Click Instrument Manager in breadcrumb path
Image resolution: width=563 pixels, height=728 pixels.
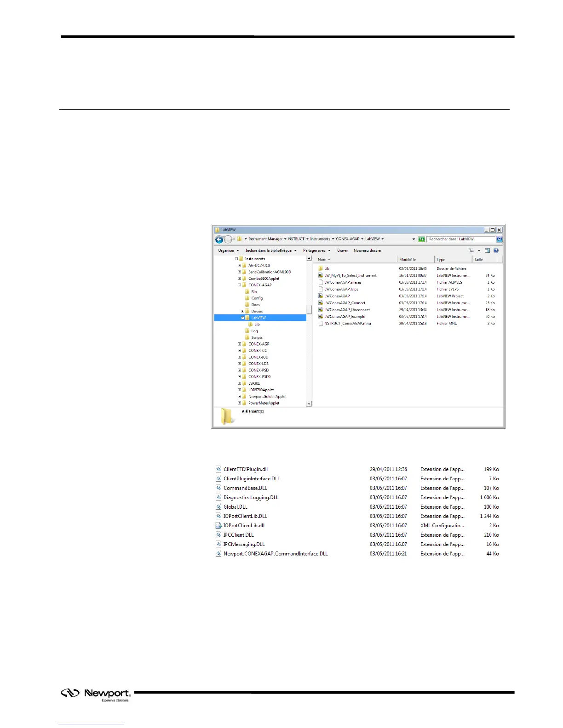click(266, 239)
